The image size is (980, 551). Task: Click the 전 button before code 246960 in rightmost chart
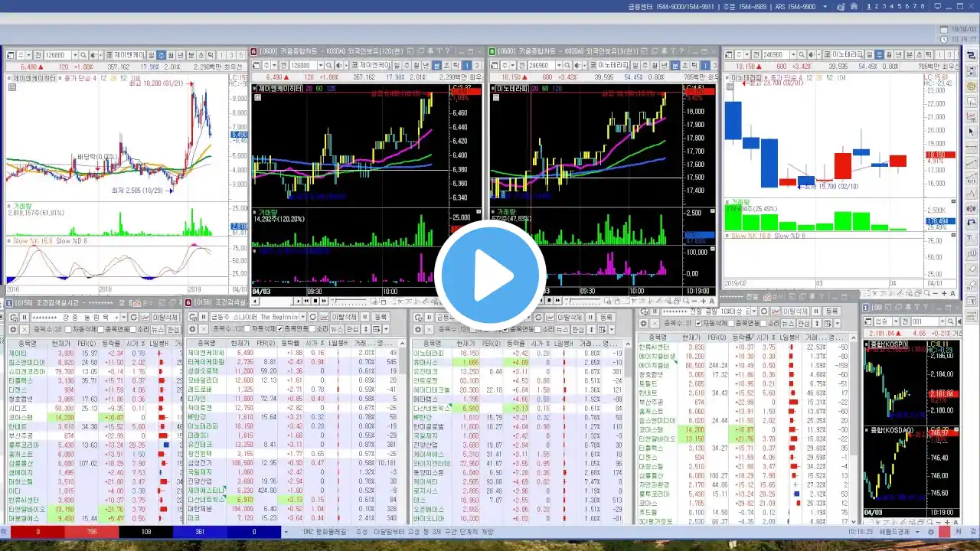pyautogui.click(x=756, y=55)
